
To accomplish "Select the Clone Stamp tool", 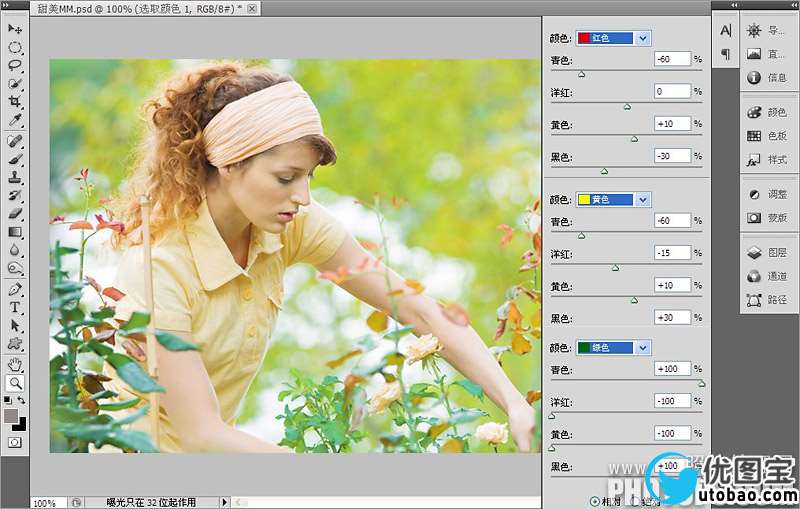I will pyautogui.click(x=15, y=177).
